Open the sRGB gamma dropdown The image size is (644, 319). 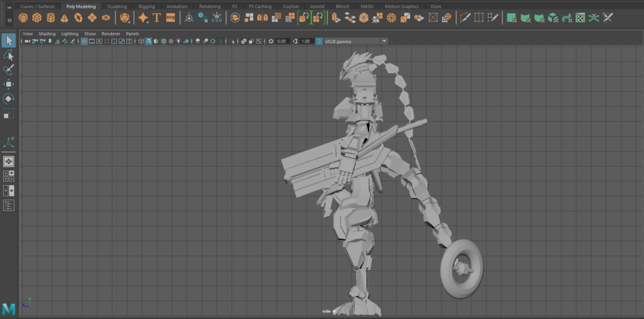[356, 41]
